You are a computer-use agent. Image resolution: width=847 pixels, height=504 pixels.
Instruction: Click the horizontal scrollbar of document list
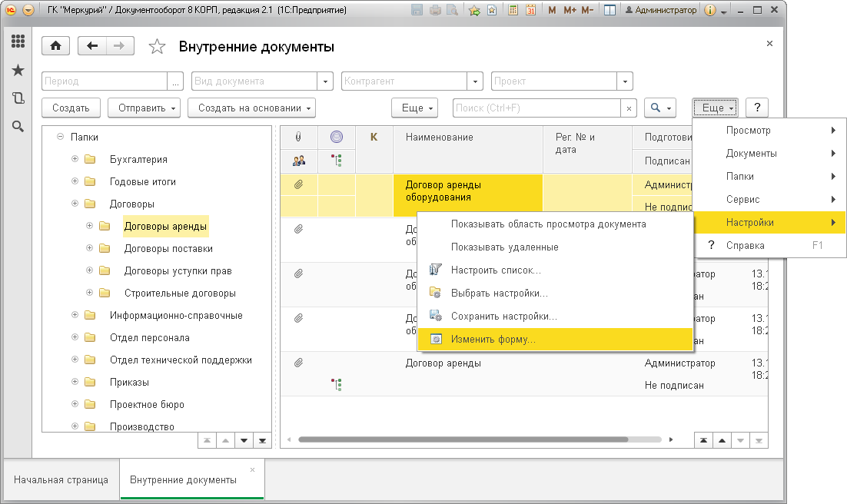click(x=463, y=439)
